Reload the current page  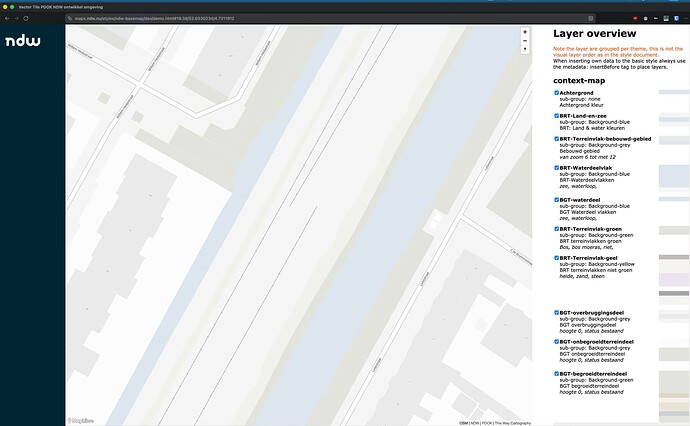click(x=26, y=18)
